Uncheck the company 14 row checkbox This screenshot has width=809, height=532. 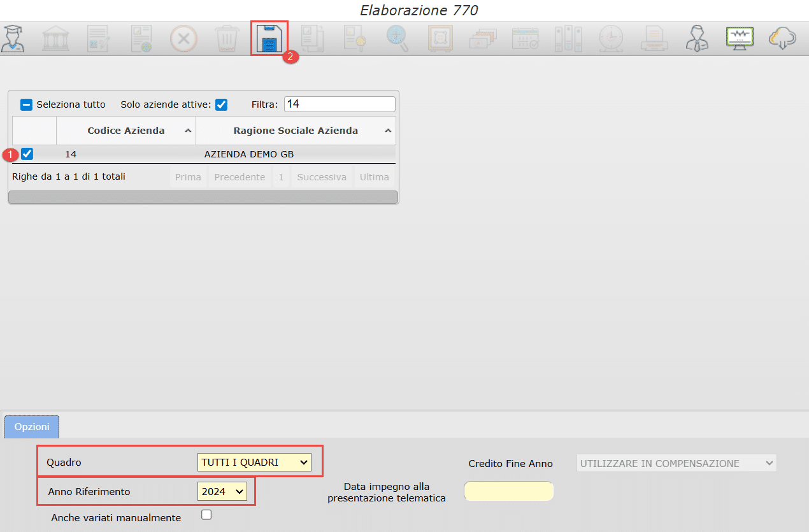click(27, 154)
